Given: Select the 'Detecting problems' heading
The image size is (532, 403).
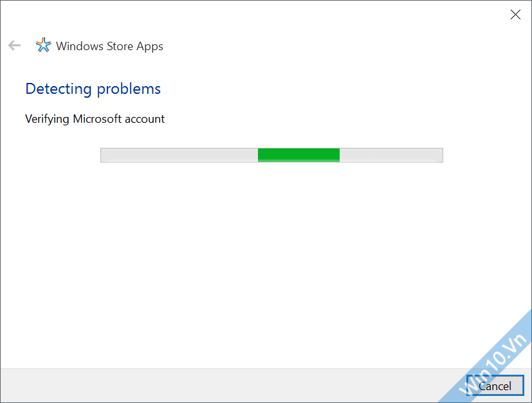Looking at the screenshot, I should [93, 89].
